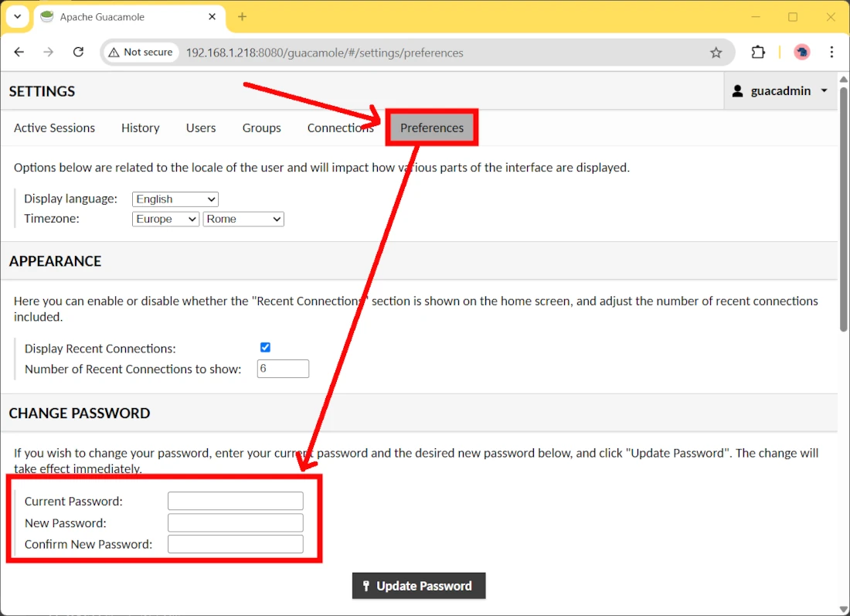Click the APPEARANCE section heading

tap(55, 261)
